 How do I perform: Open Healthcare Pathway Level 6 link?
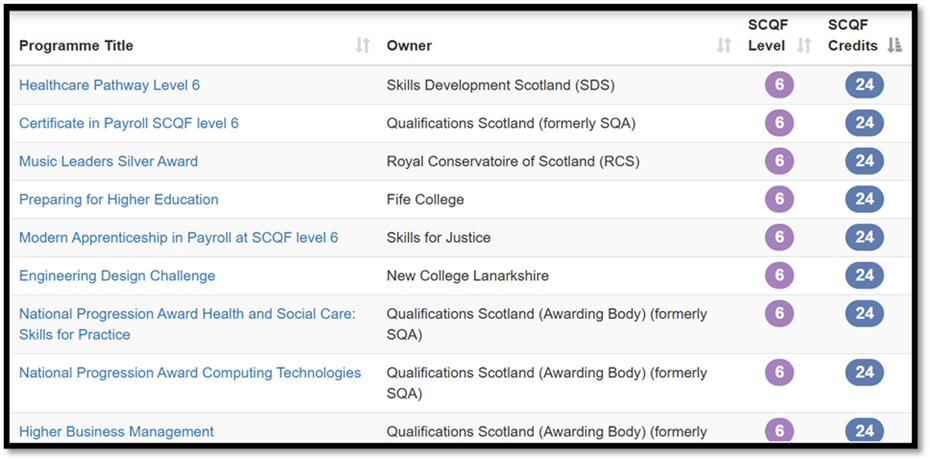pos(110,85)
